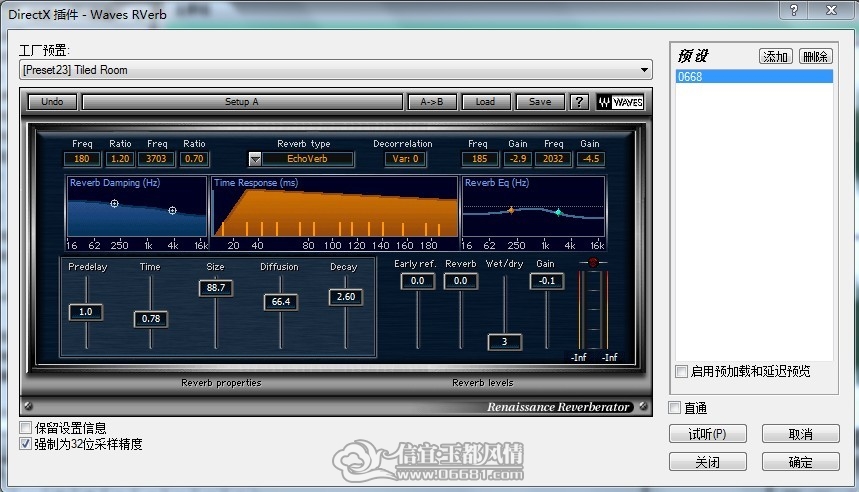Viewport: 859px width, 492px height.
Task: Click the EQ low Freq field 185
Action: [479, 159]
